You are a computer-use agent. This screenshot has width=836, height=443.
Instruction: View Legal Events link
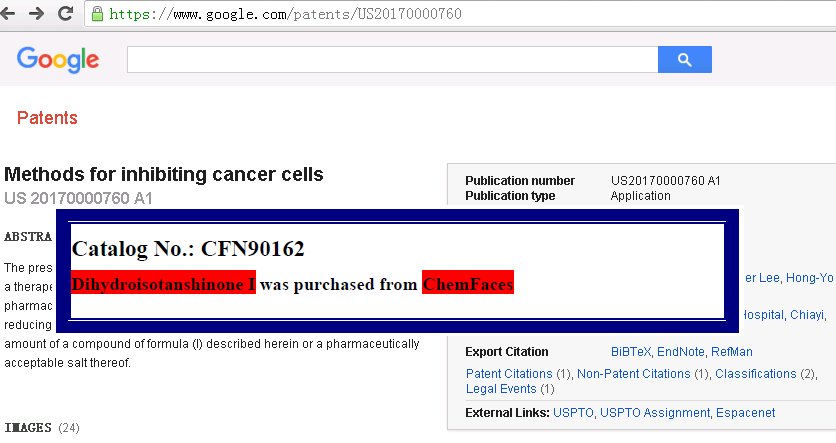coord(501,389)
